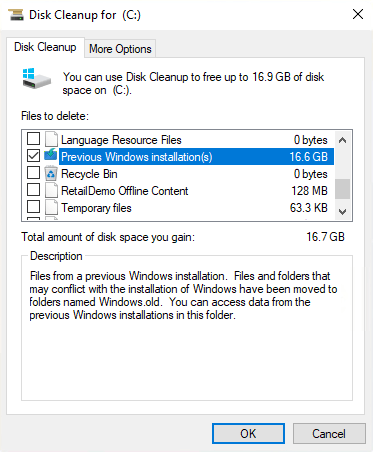This screenshot has width=373, height=452.
Task: Click the Temporary files file icon
Action: [x=51, y=207]
